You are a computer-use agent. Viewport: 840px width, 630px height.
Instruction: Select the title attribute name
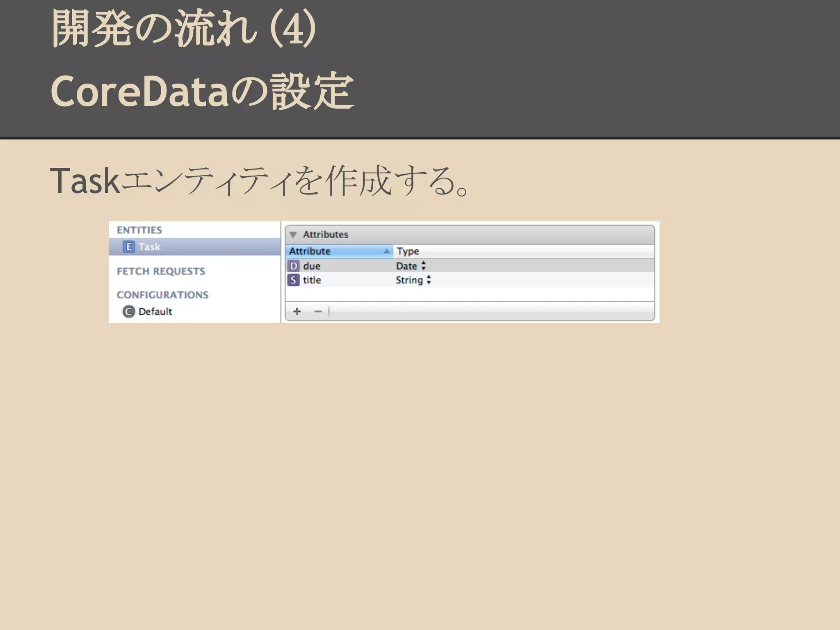(312, 280)
